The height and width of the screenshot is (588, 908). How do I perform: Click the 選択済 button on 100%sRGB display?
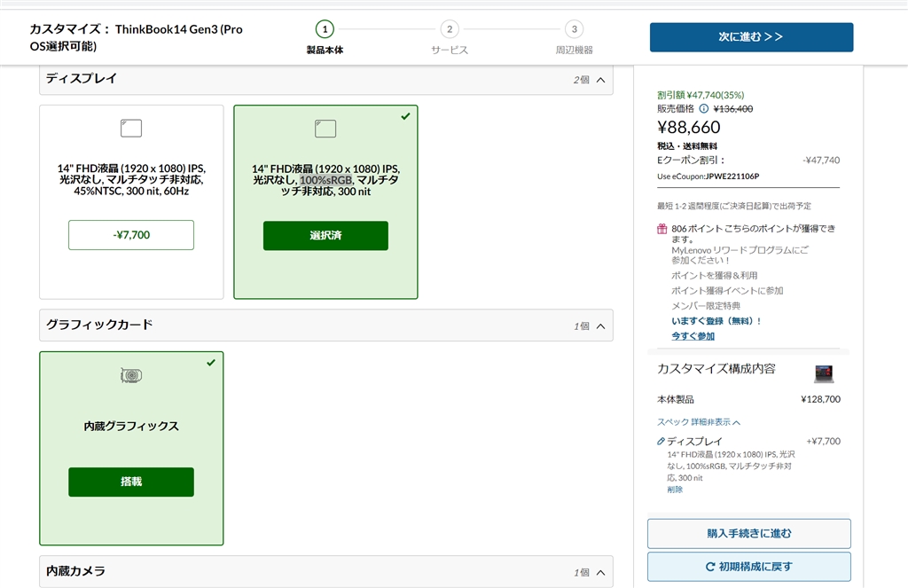pyautogui.click(x=325, y=235)
